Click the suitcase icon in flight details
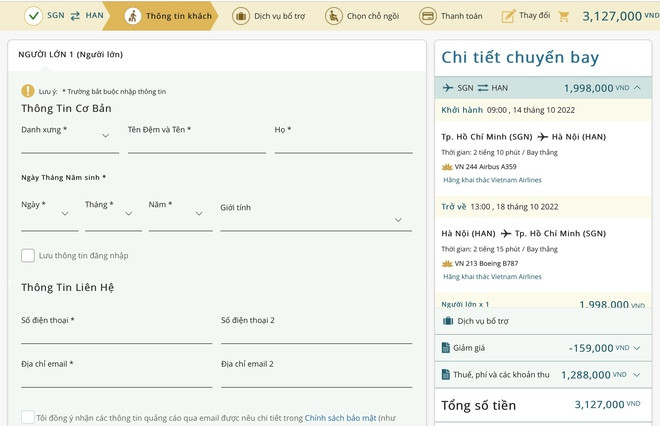 (448, 321)
